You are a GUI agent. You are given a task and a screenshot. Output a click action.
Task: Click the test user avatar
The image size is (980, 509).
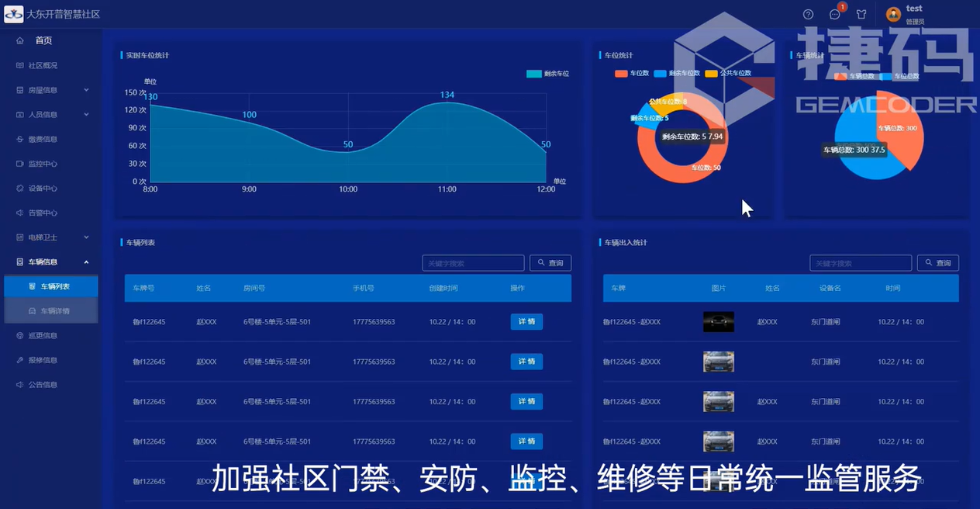[893, 15]
